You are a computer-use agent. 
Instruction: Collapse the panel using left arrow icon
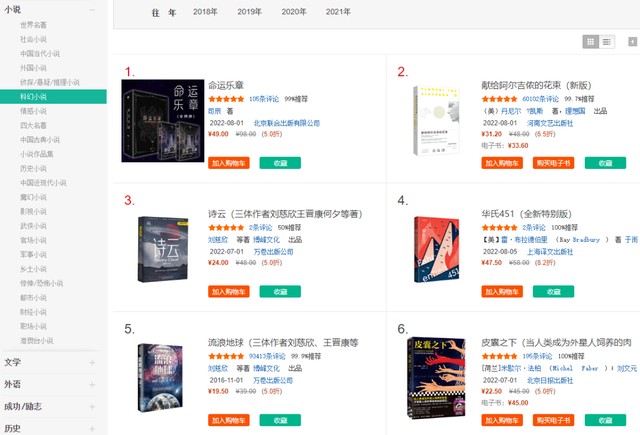(632, 42)
